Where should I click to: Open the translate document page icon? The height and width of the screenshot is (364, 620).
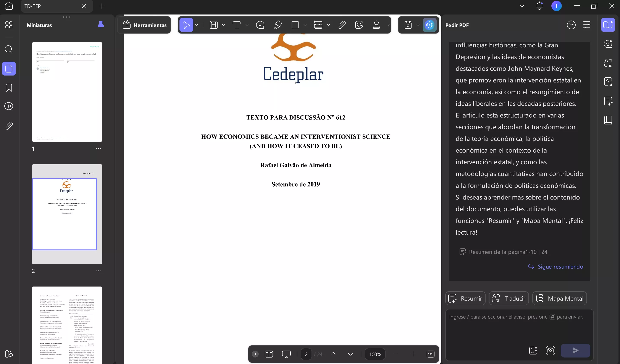[608, 82]
